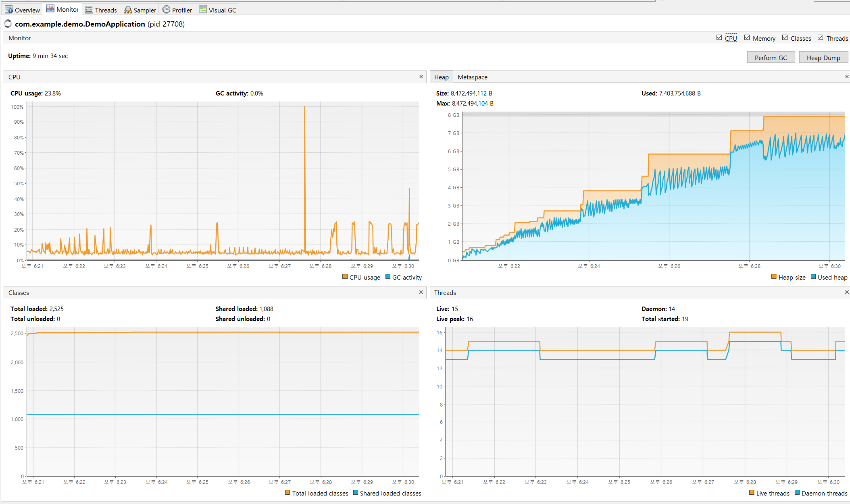Image resolution: width=850 pixels, height=504 pixels.
Task: Click the Threads tab icon
Action: coord(89,10)
